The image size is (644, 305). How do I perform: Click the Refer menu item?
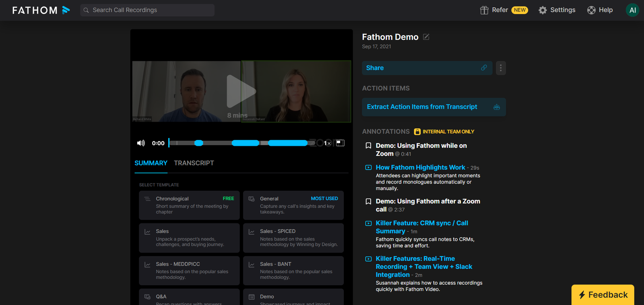pos(500,10)
